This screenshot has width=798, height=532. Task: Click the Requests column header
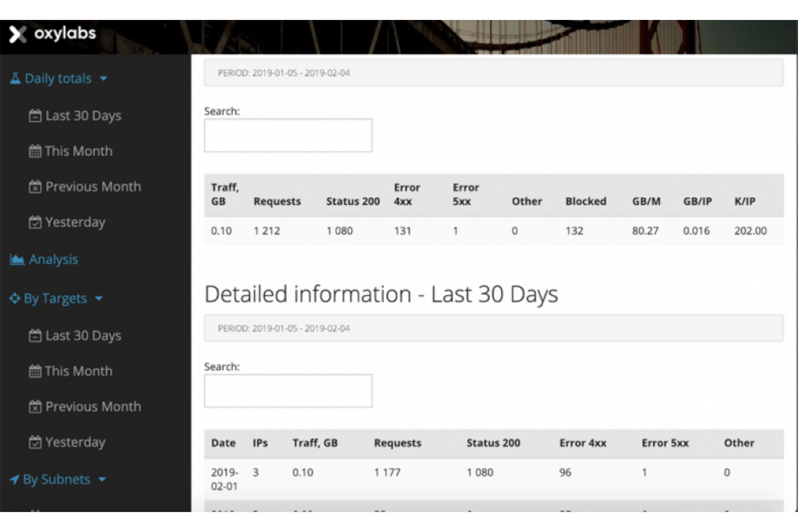pos(277,201)
